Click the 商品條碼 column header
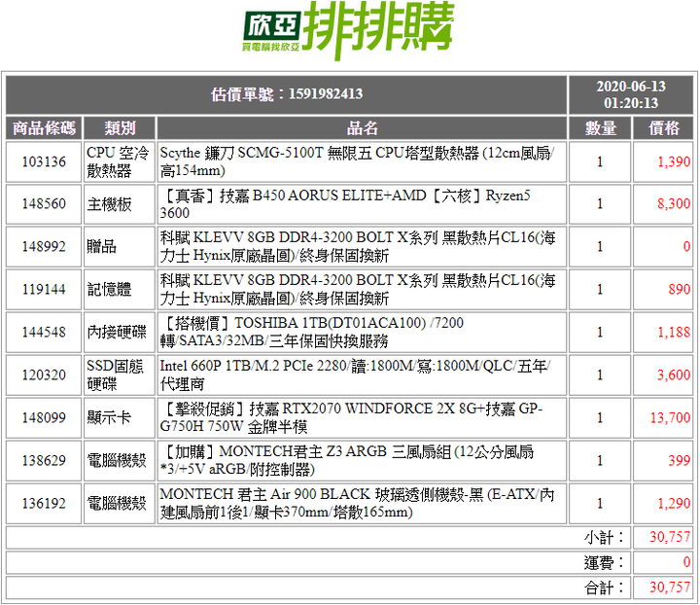Viewport: 700px width, 605px height. tap(44, 128)
